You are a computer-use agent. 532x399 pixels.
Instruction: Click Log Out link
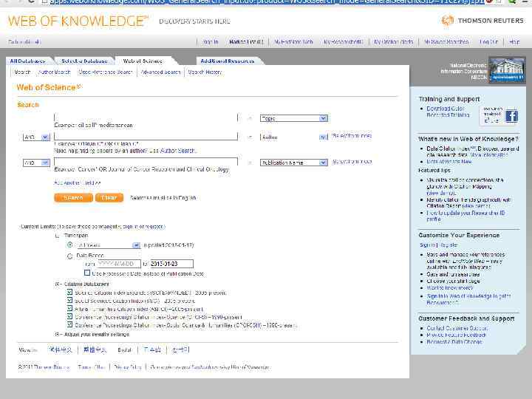(488, 41)
